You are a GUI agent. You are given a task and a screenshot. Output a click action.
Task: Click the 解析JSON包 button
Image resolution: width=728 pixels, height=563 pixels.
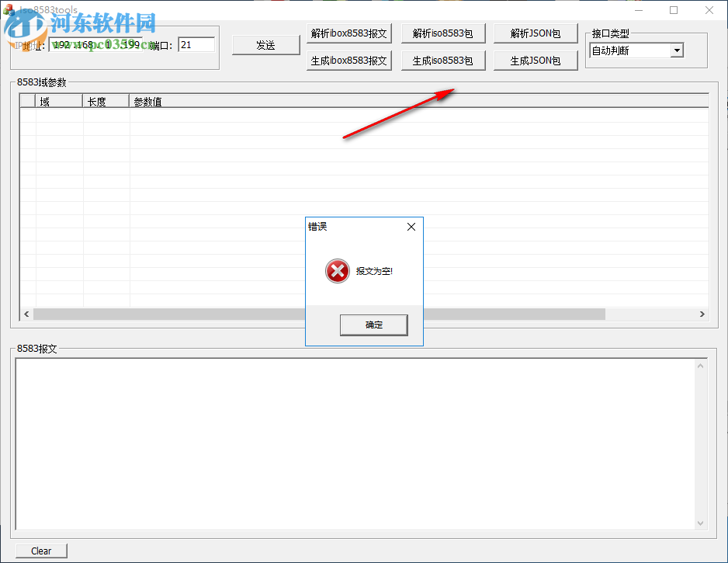536,33
